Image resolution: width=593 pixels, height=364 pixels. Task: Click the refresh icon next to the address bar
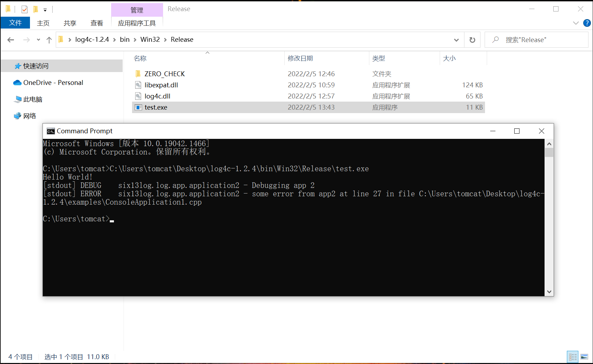pyautogui.click(x=472, y=40)
